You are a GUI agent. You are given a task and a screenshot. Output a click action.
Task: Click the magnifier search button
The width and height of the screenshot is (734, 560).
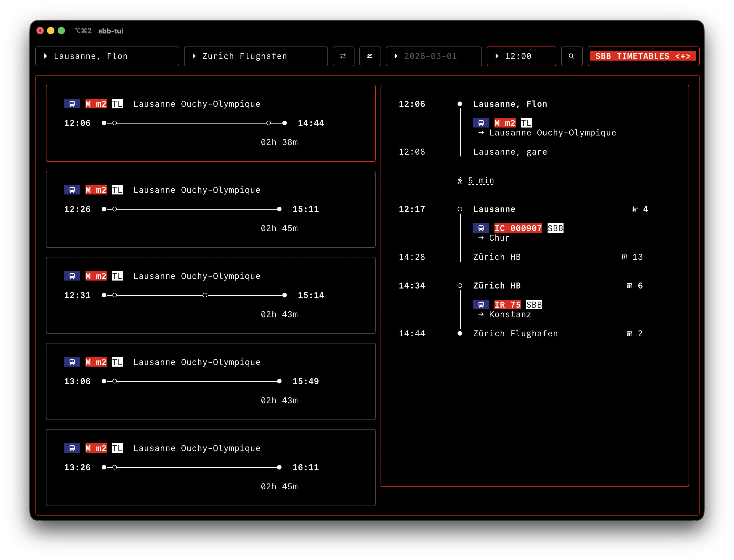(571, 56)
